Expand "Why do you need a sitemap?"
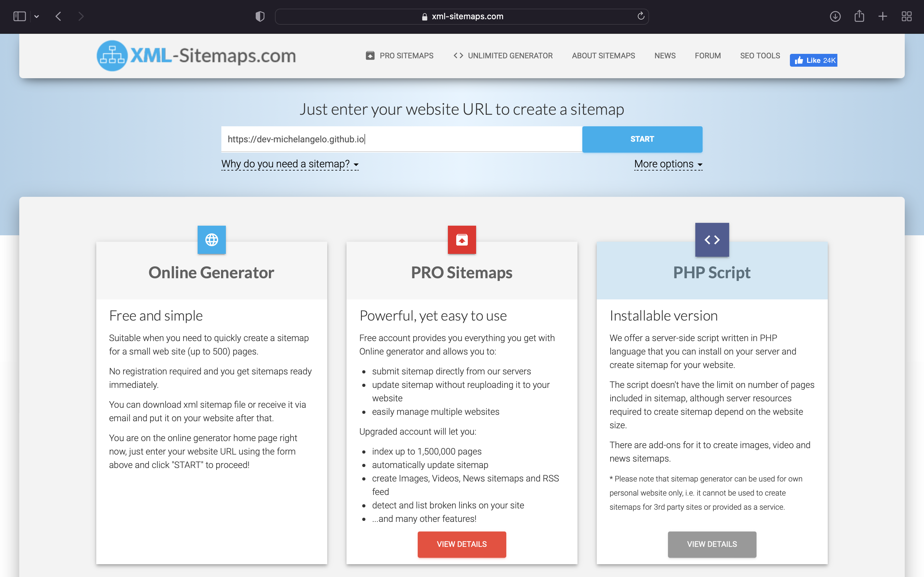The width and height of the screenshot is (924, 577). pyautogui.click(x=289, y=164)
